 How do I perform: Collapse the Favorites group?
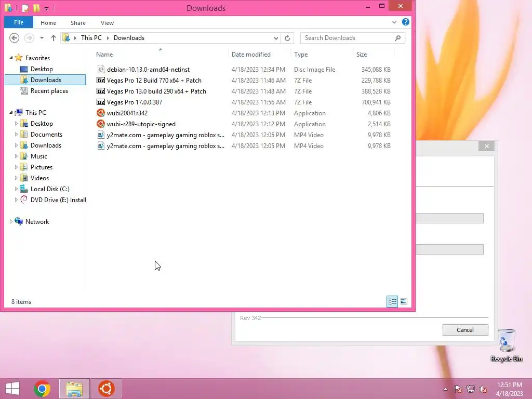point(11,58)
